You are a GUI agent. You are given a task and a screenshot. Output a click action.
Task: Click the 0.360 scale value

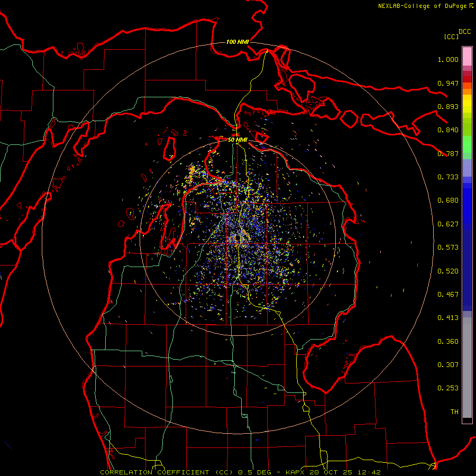click(448, 342)
